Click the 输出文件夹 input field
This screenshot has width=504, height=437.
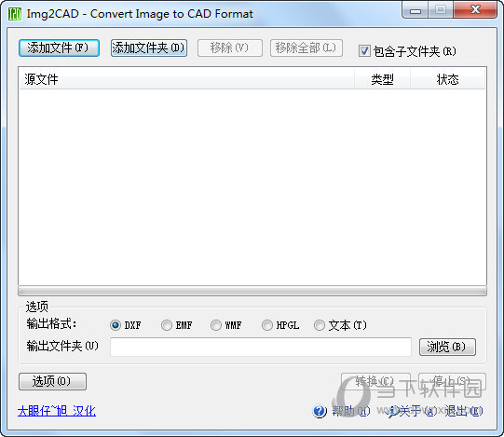(261, 347)
